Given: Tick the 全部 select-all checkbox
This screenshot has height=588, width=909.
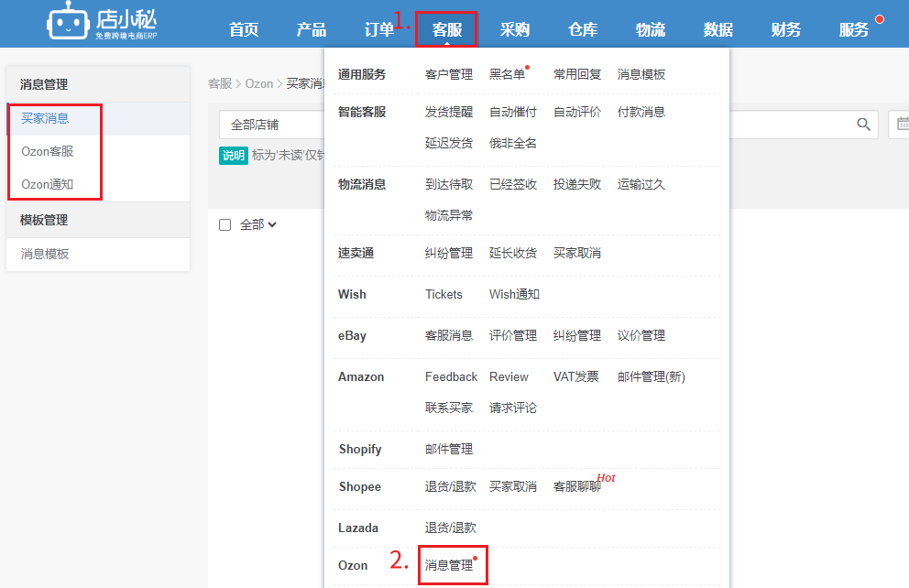Looking at the screenshot, I should point(225,224).
